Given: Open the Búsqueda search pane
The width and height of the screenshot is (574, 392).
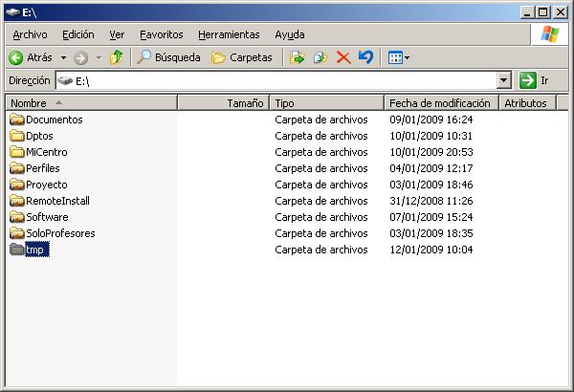Looking at the screenshot, I should (168, 57).
